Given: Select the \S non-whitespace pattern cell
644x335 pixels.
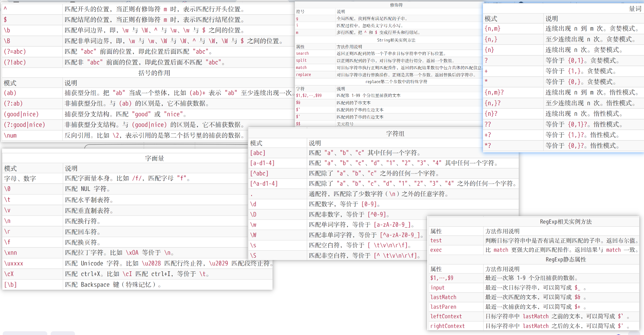Looking at the screenshot, I should click(253, 256).
